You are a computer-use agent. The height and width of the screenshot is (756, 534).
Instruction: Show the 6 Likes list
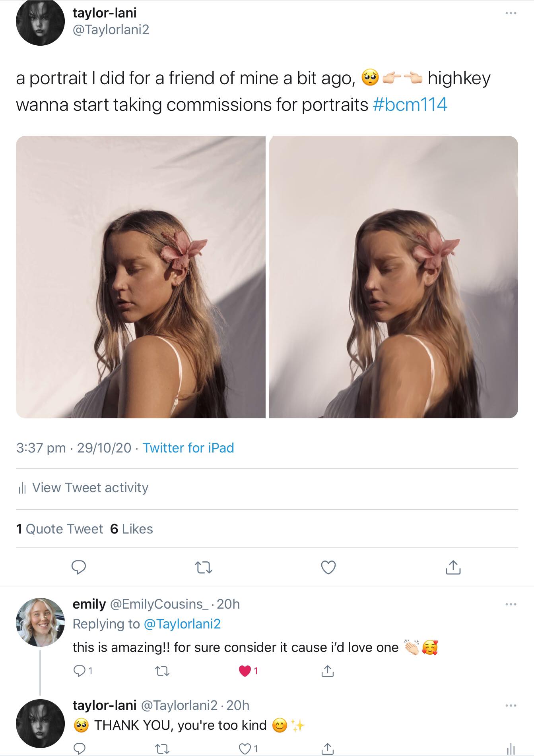(132, 529)
